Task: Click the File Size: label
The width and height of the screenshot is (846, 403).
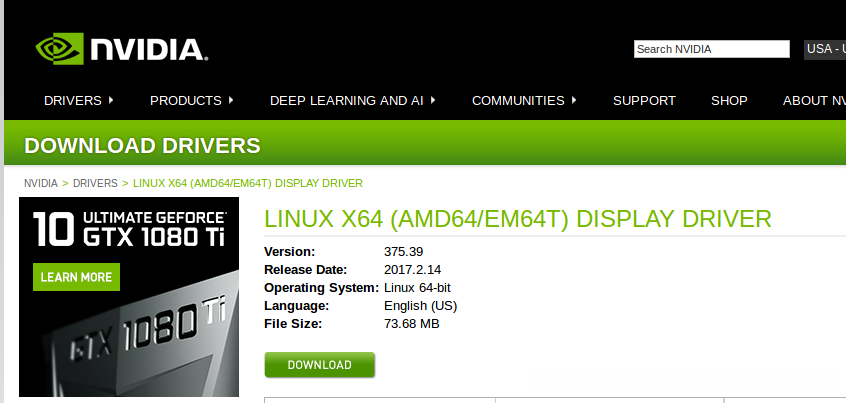Action: pos(293,324)
